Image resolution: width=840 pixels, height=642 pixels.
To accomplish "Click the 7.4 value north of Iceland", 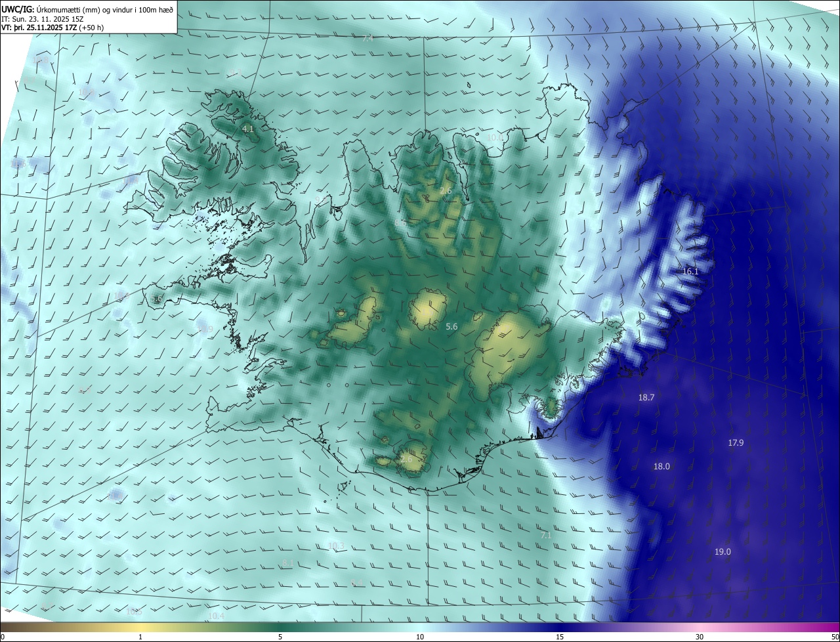I will click(x=367, y=39).
